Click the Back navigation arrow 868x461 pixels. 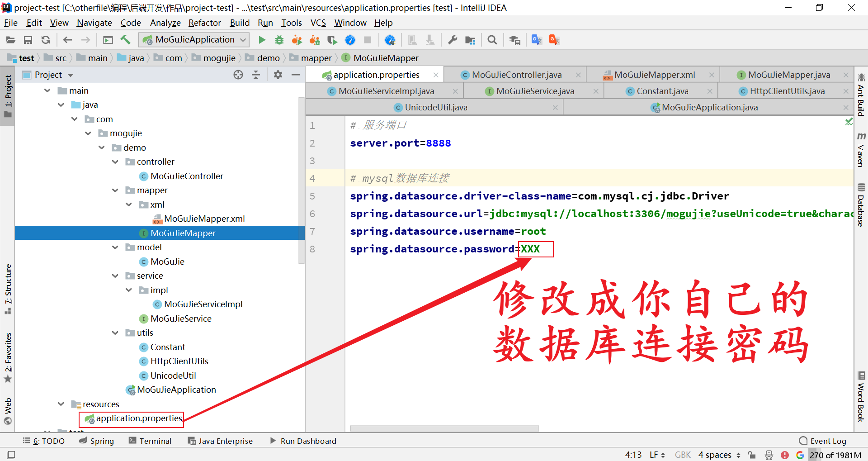point(67,40)
